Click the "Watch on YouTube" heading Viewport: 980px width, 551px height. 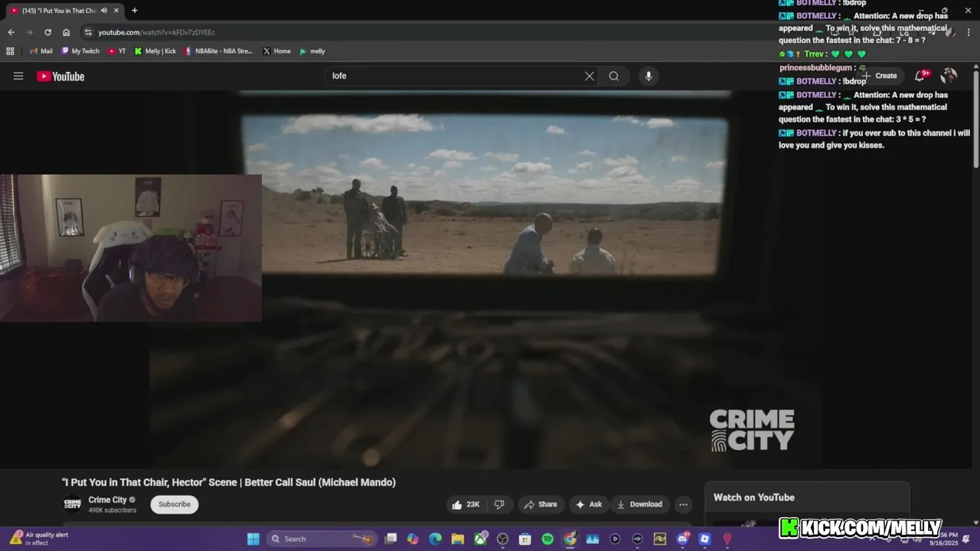click(x=754, y=497)
